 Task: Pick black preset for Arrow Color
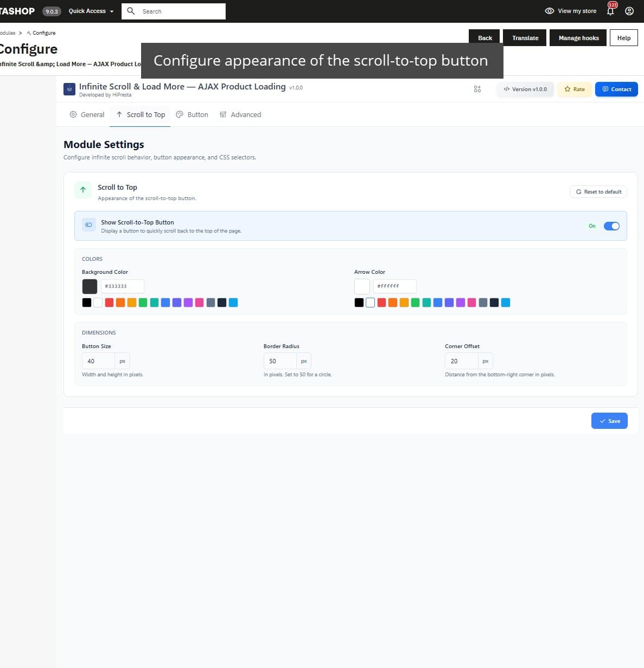359,303
